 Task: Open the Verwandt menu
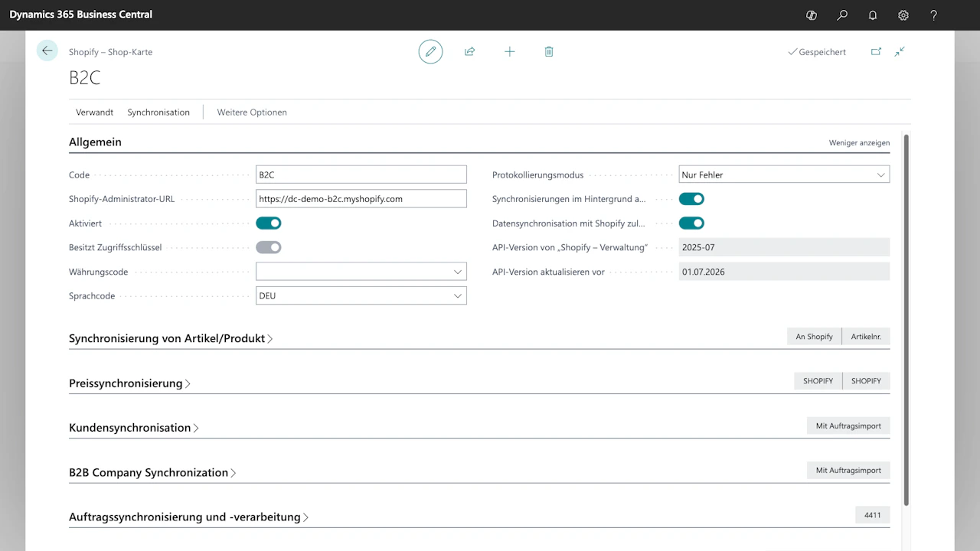point(94,112)
